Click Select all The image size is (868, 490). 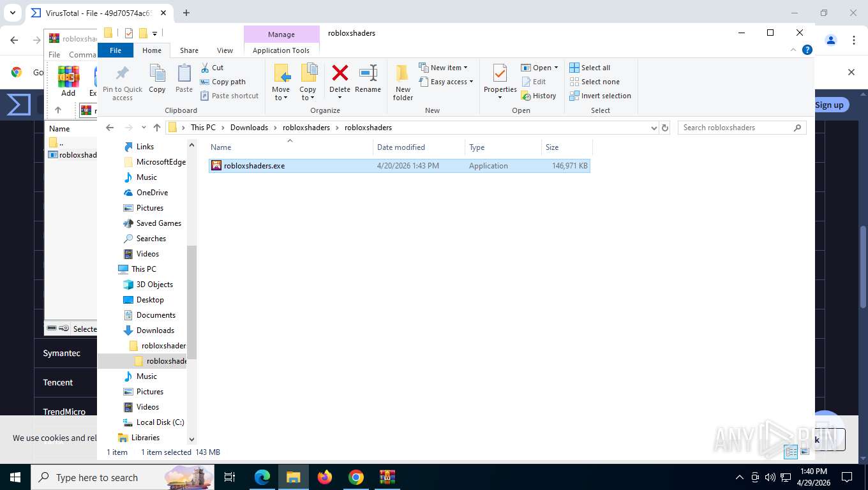(x=590, y=68)
